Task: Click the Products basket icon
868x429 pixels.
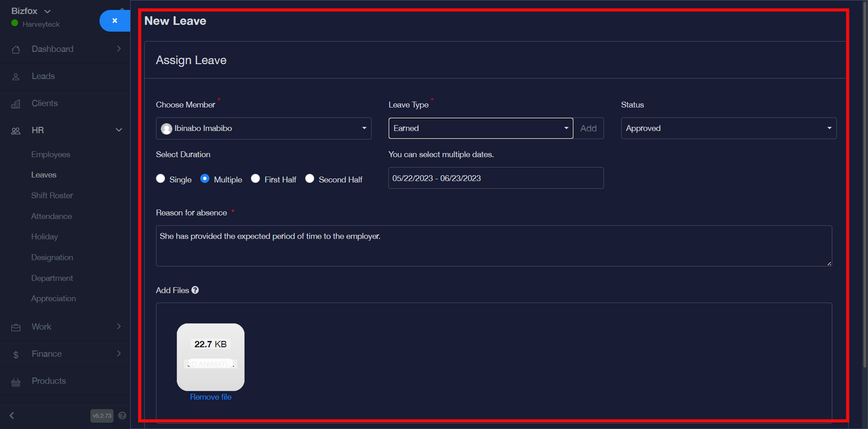Action: click(x=16, y=382)
